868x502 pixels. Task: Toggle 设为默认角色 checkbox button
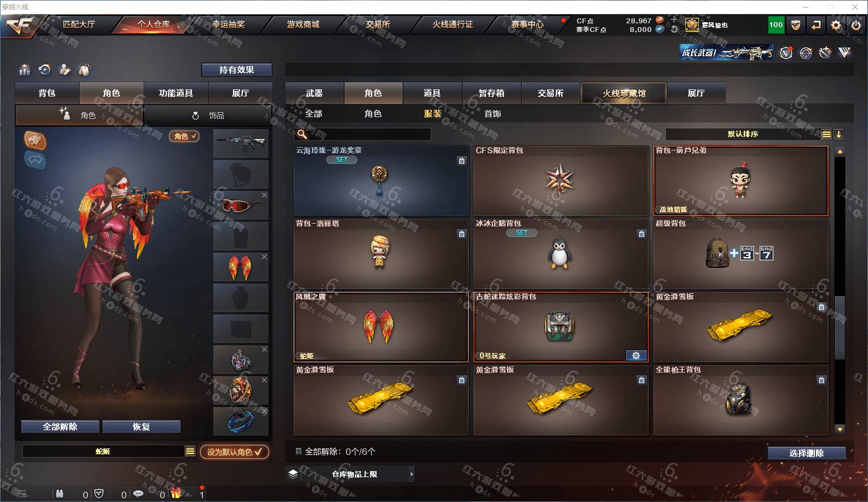point(234,452)
